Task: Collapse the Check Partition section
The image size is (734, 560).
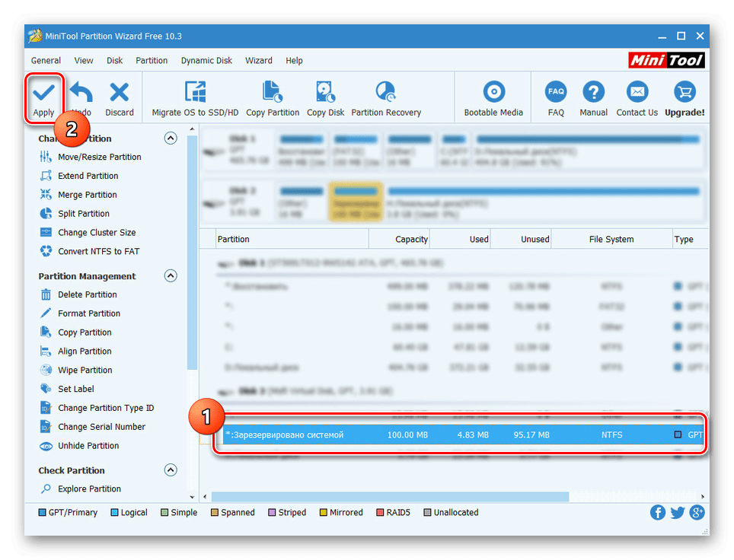Action: click(x=171, y=470)
